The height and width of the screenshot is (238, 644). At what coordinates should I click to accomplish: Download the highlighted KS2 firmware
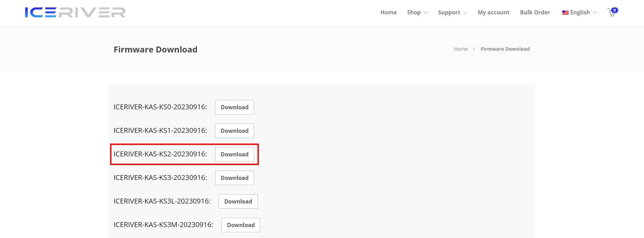coord(234,154)
